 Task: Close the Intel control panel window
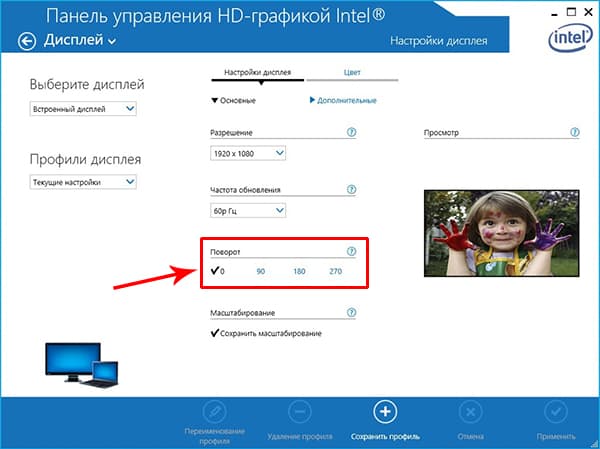(589, 12)
